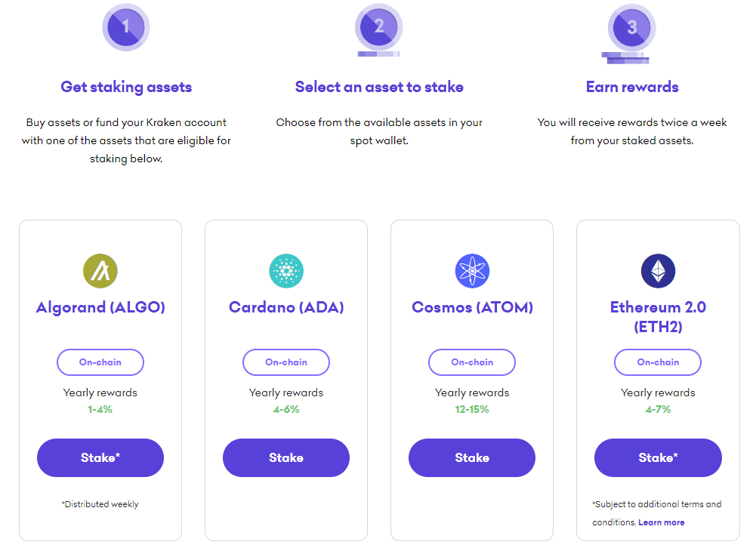Image resolution: width=756 pixels, height=548 pixels.
Task: Click the step 1 coin icon
Action: (x=126, y=27)
